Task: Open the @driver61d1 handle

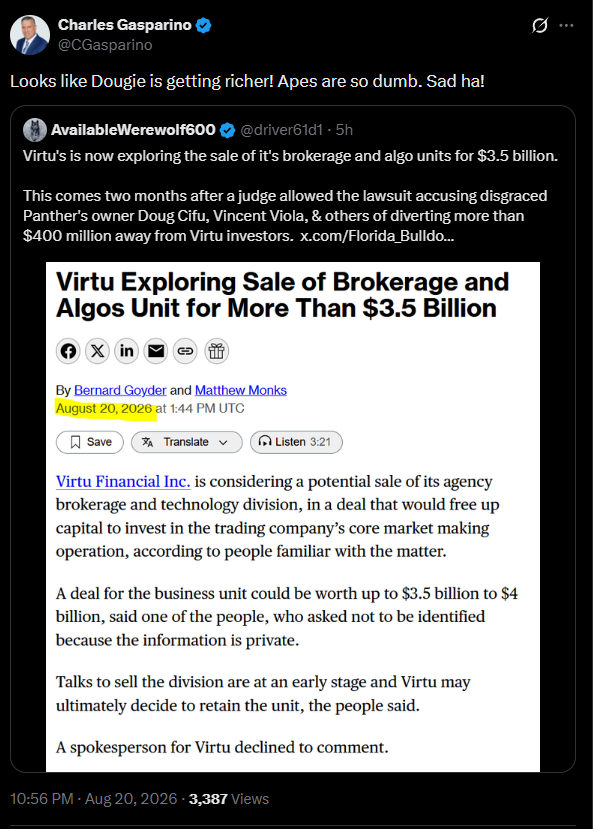Action: coord(281,130)
